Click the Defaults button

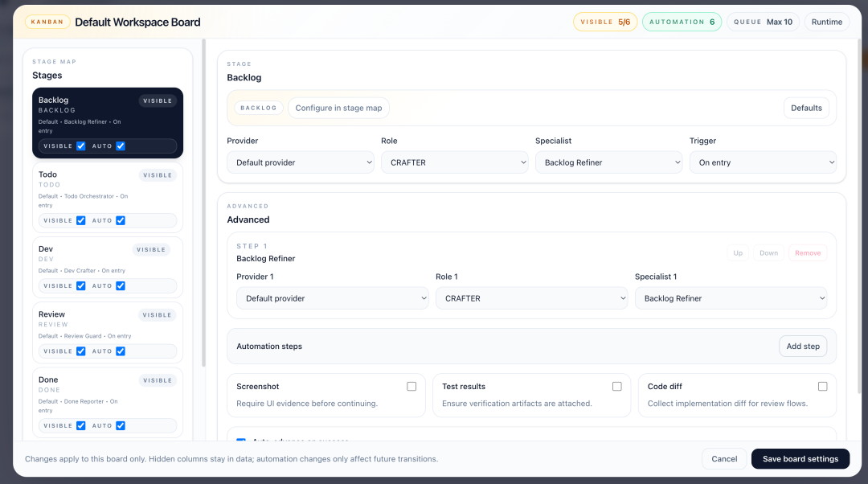click(x=807, y=108)
